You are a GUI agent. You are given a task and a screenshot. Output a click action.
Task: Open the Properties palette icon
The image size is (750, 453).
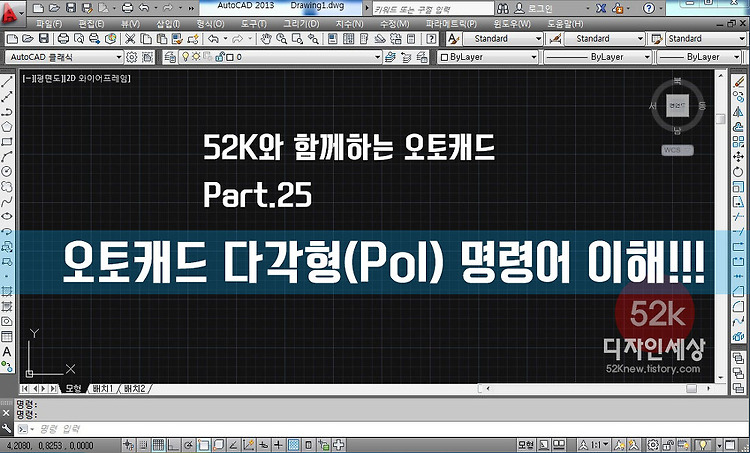click(x=333, y=39)
